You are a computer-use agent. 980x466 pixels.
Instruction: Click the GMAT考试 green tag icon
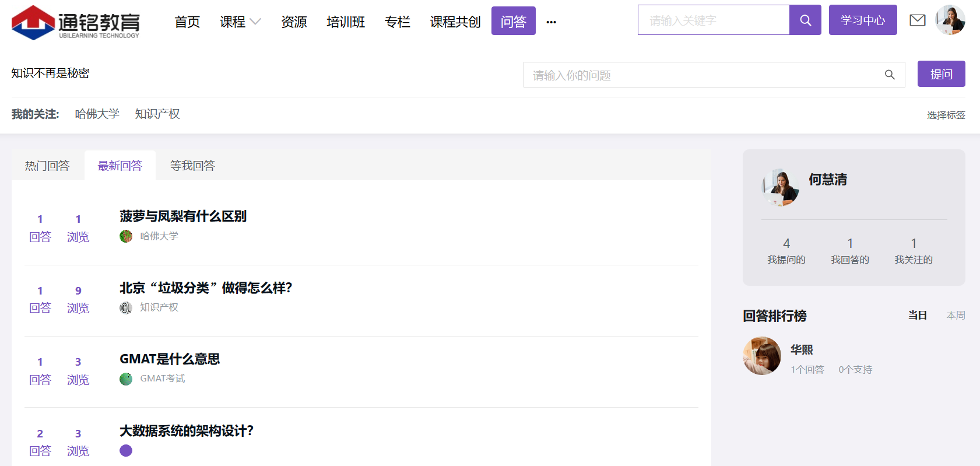click(126, 379)
